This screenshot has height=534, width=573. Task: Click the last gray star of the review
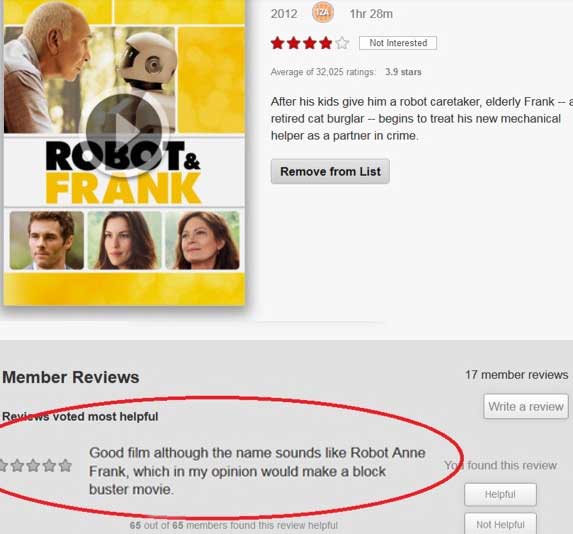65,465
